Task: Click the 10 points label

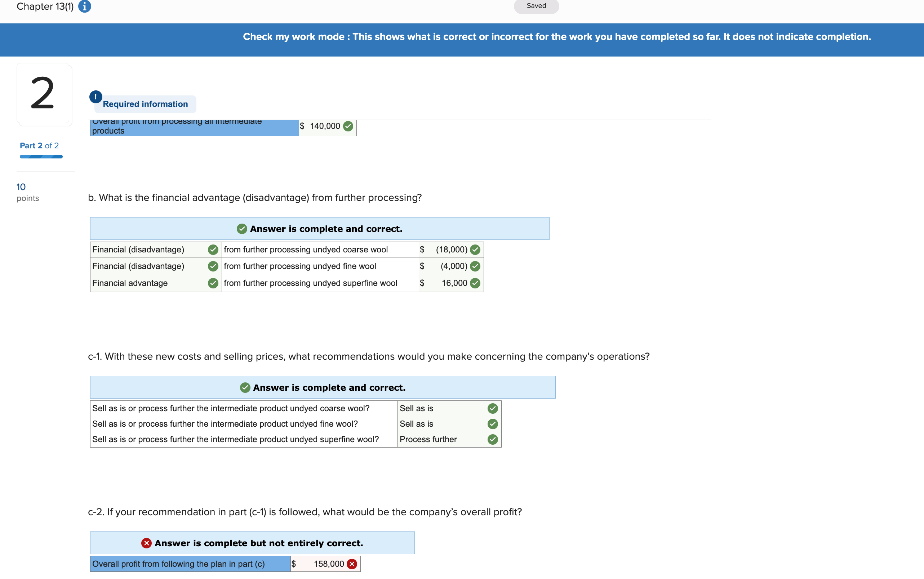Action: click(x=28, y=192)
